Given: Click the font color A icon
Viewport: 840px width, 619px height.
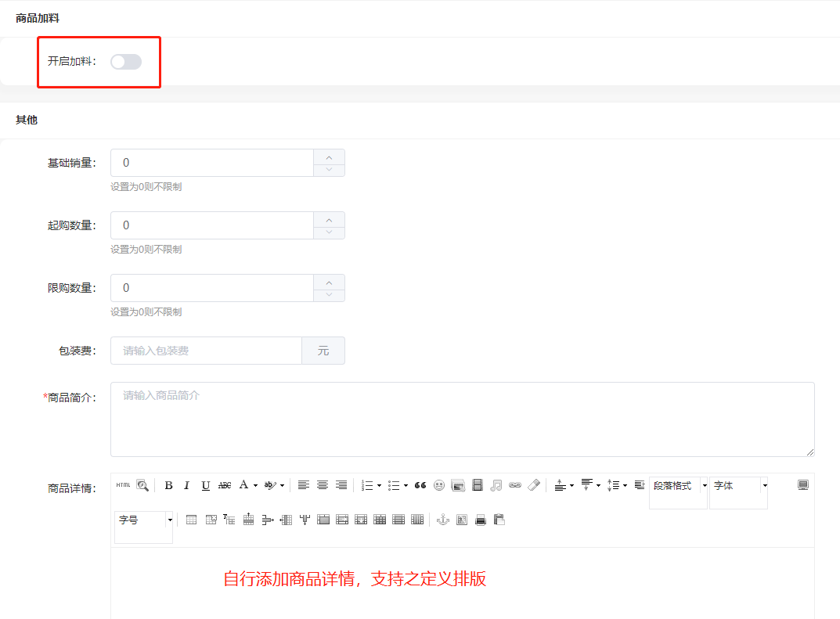Looking at the screenshot, I should click(243, 485).
